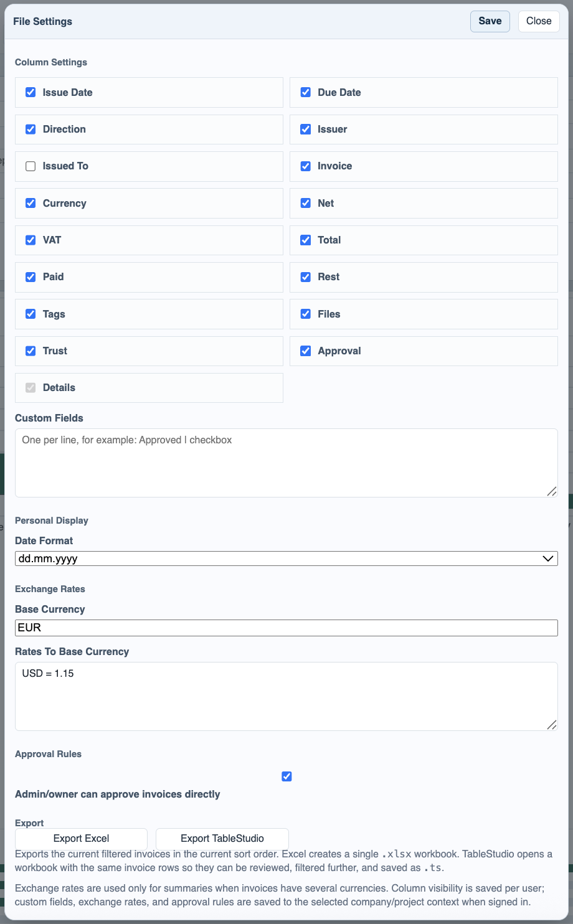Screen dimensions: 573x924
Task: Click the greyed-out Details checkbox
Action: coord(31,387)
